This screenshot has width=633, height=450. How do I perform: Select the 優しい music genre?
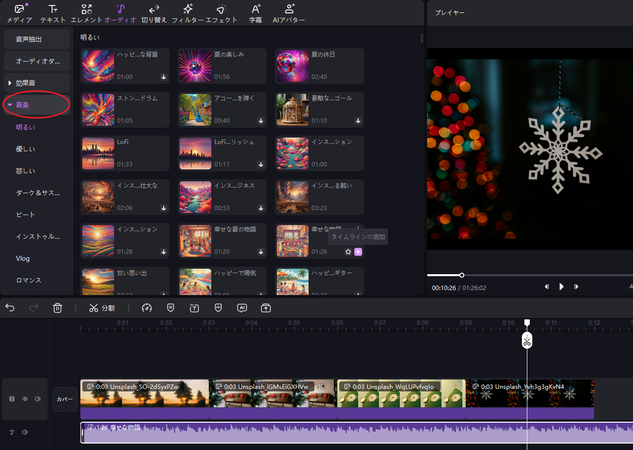tap(26, 149)
